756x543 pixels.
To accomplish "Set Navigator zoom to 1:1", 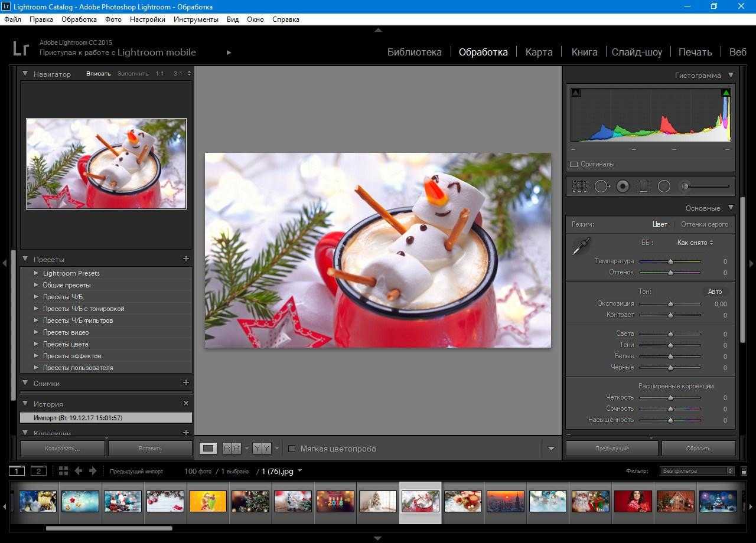I will [160, 74].
